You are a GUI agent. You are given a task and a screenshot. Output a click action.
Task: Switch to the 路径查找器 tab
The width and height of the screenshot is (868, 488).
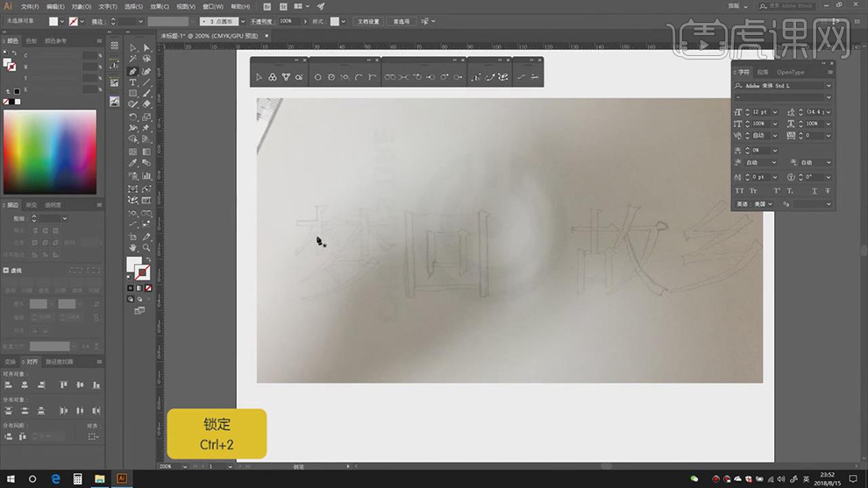click(x=59, y=361)
